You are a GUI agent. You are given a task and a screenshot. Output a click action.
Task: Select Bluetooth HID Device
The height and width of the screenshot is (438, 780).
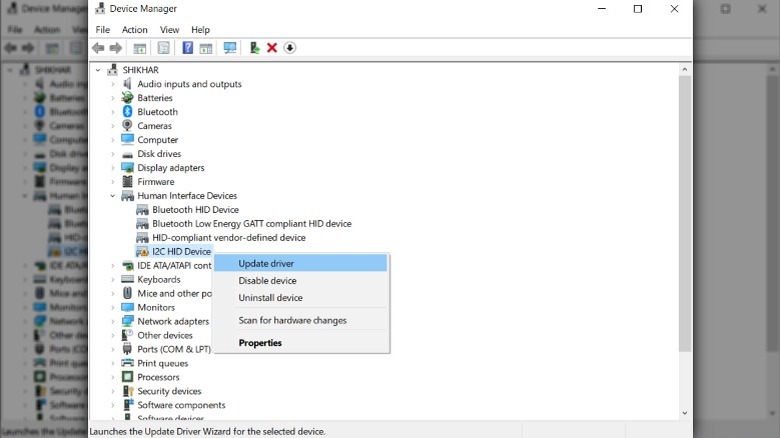click(x=195, y=210)
